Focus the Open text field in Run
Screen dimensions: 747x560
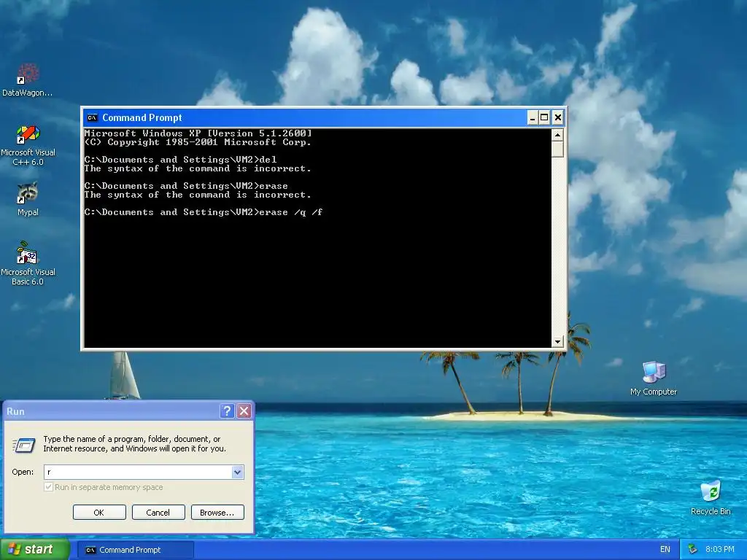[138, 472]
